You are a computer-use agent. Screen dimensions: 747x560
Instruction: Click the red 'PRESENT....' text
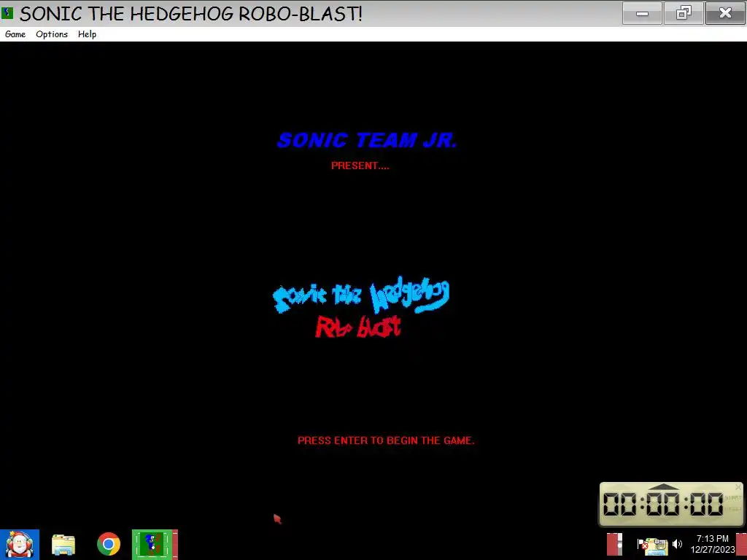tap(360, 166)
